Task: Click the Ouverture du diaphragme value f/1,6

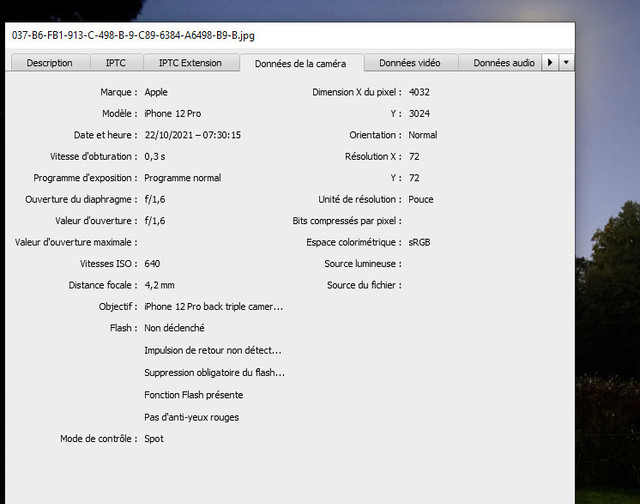Action: click(x=155, y=199)
